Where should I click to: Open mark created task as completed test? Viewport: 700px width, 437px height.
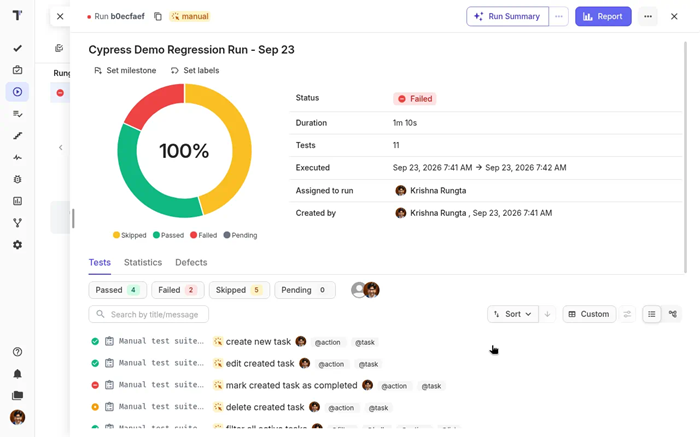pyautogui.click(x=292, y=385)
